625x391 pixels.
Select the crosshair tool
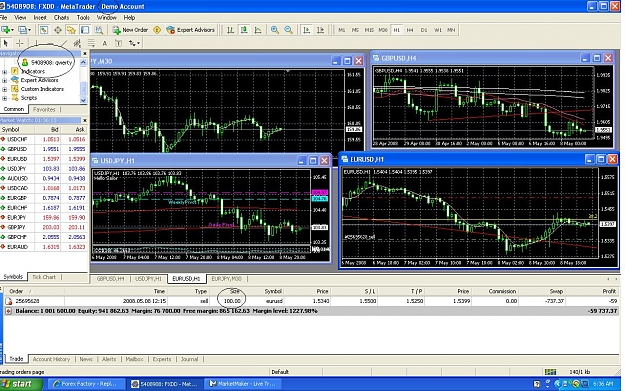(20, 43)
